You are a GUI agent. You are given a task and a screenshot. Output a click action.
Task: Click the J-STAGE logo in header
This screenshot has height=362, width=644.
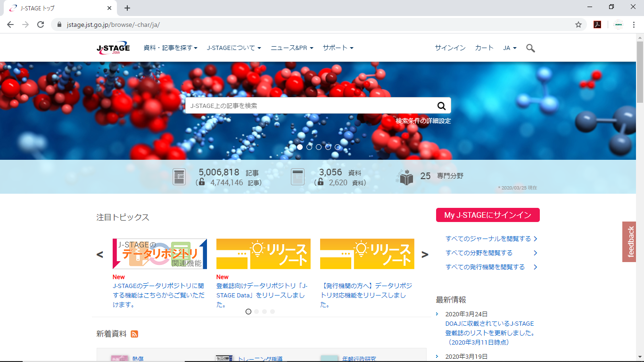tap(113, 48)
